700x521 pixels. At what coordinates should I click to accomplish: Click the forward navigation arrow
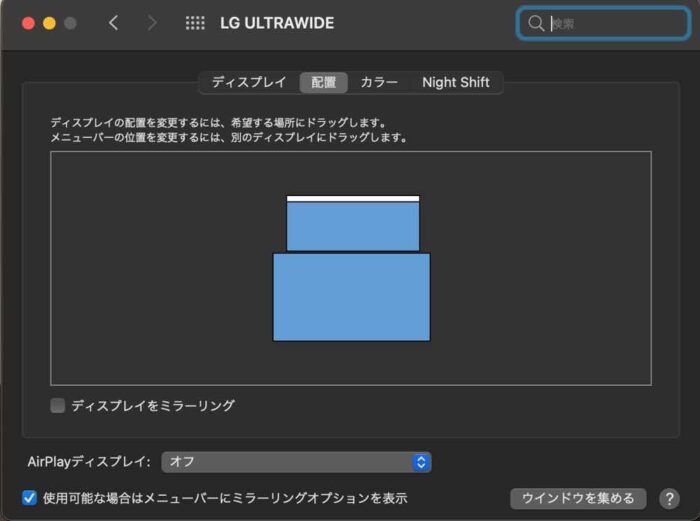(152, 23)
